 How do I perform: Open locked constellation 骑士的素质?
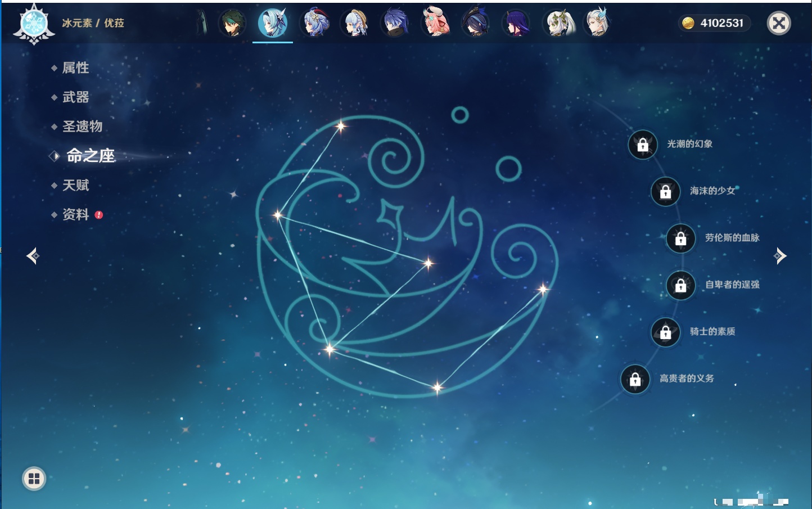pyautogui.click(x=666, y=332)
